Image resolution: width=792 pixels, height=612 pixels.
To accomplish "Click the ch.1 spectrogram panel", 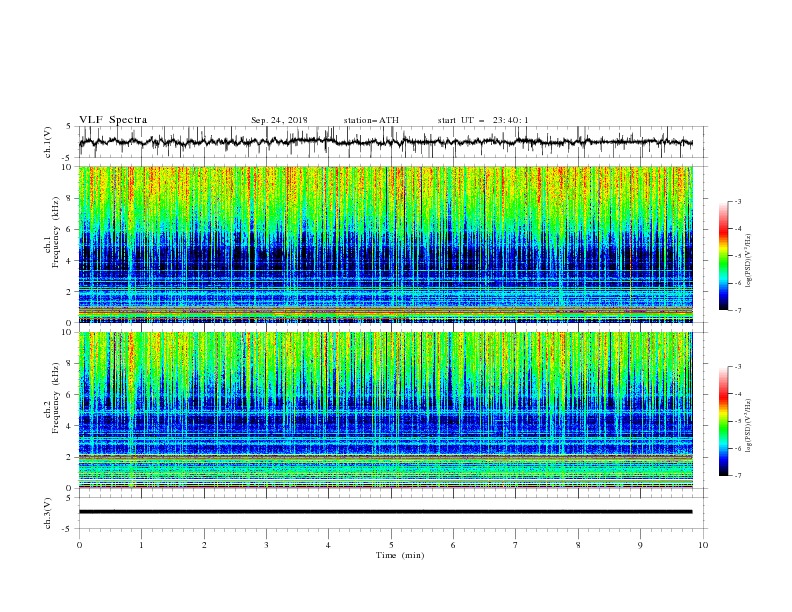I will 385,244.
